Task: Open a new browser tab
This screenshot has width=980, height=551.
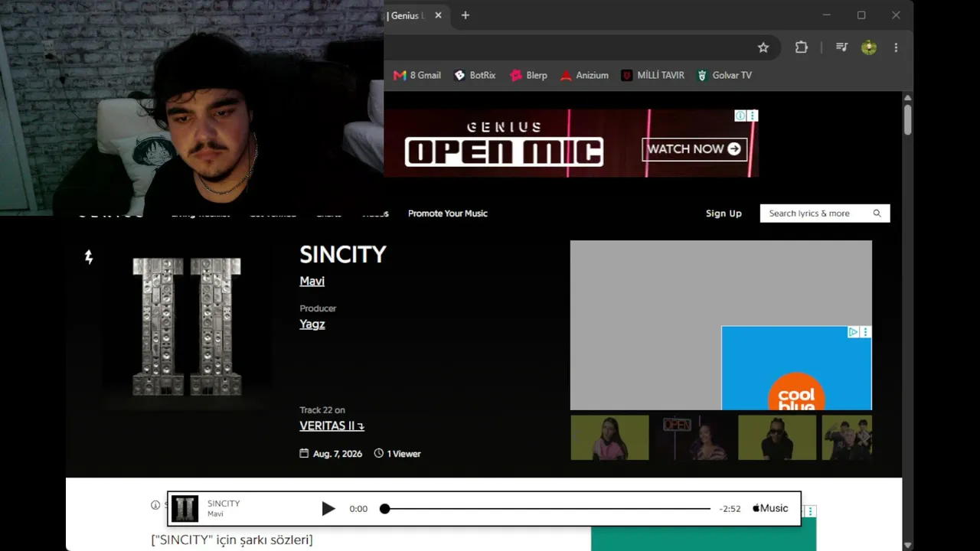Action: pyautogui.click(x=465, y=15)
